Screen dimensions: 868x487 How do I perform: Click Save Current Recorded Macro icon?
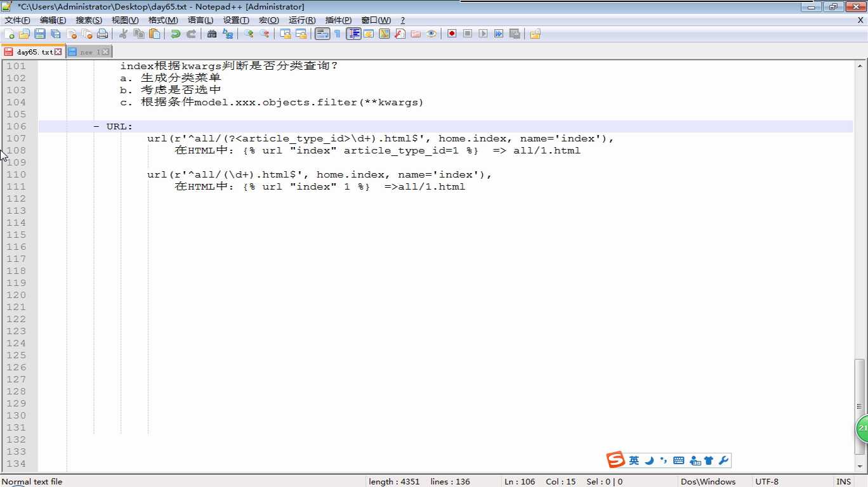(x=515, y=34)
